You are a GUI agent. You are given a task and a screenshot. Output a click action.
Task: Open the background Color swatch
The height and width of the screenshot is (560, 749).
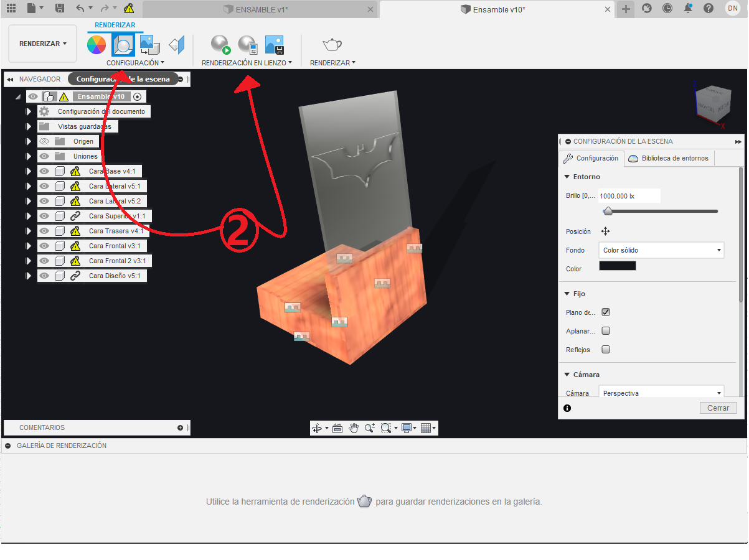point(617,266)
